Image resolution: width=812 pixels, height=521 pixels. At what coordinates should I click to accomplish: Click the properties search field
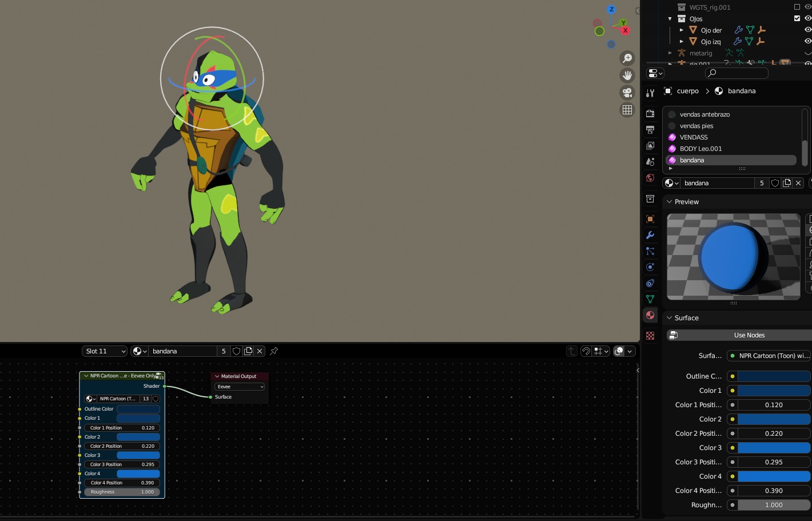point(737,73)
